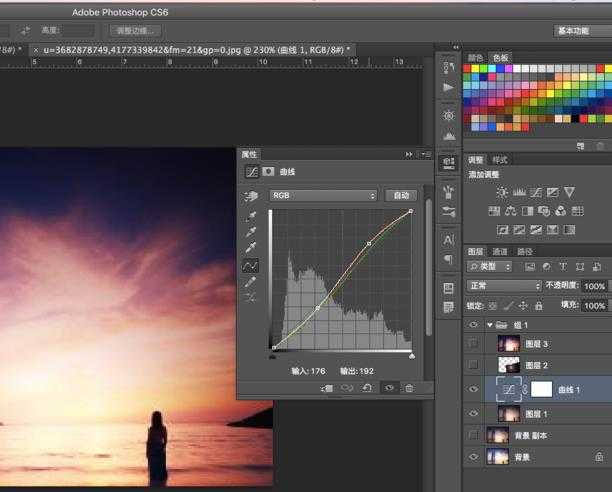612x492 pixels.
Task: Click the 基本功能 workspace button
Action: tap(572, 31)
